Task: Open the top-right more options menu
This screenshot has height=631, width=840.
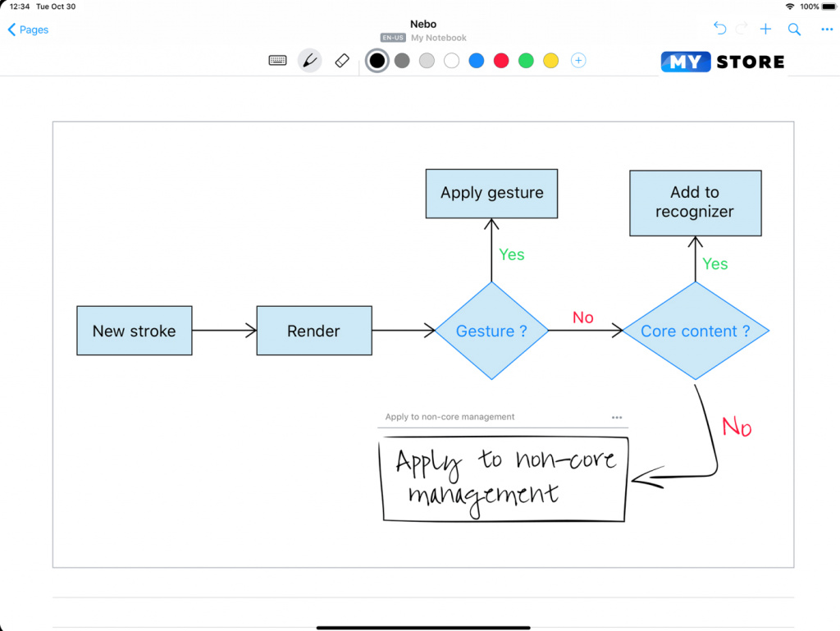Action: pyautogui.click(x=826, y=30)
